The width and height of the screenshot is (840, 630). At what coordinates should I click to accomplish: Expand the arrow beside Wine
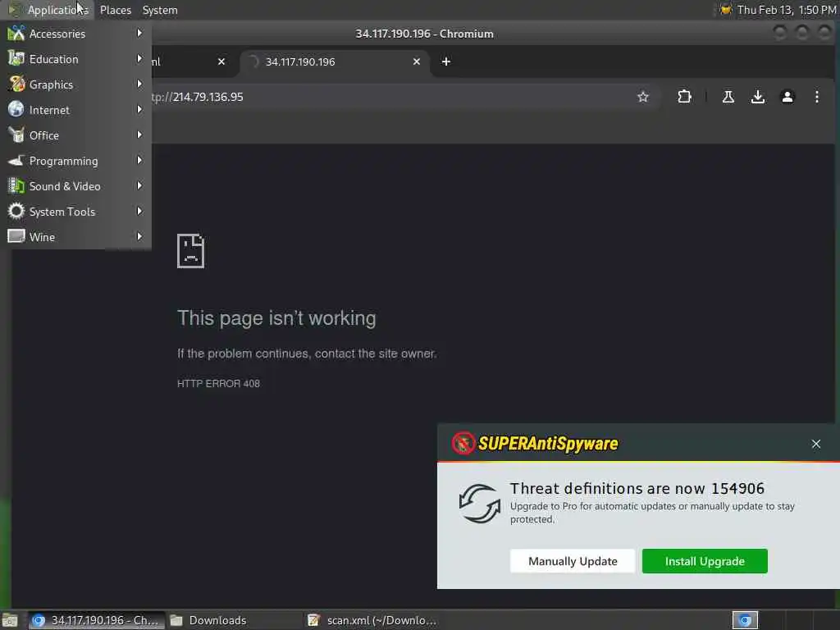pyautogui.click(x=139, y=236)
